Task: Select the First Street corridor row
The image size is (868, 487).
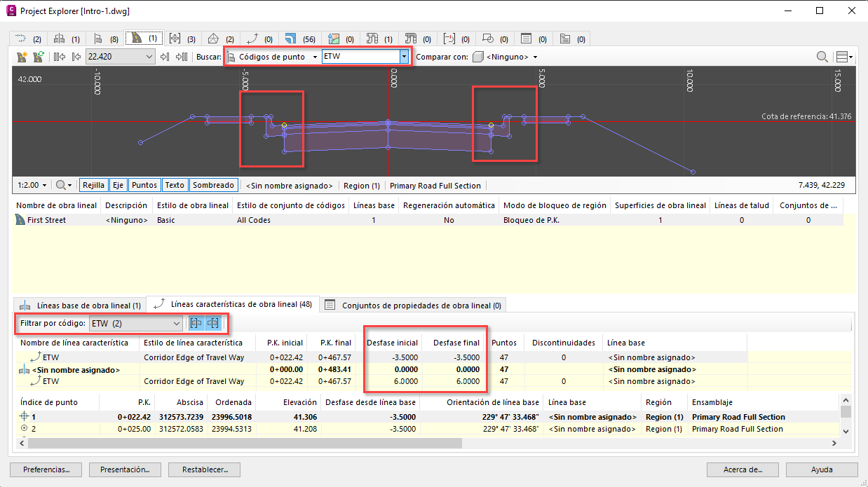Action: 428,220
